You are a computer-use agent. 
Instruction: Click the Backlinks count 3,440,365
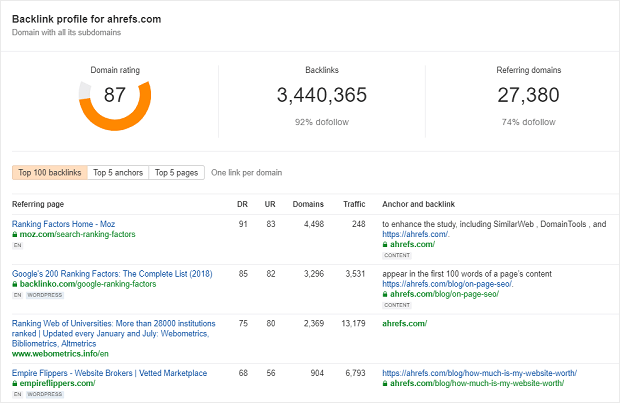pyautogui.click(x=322, y=95)
